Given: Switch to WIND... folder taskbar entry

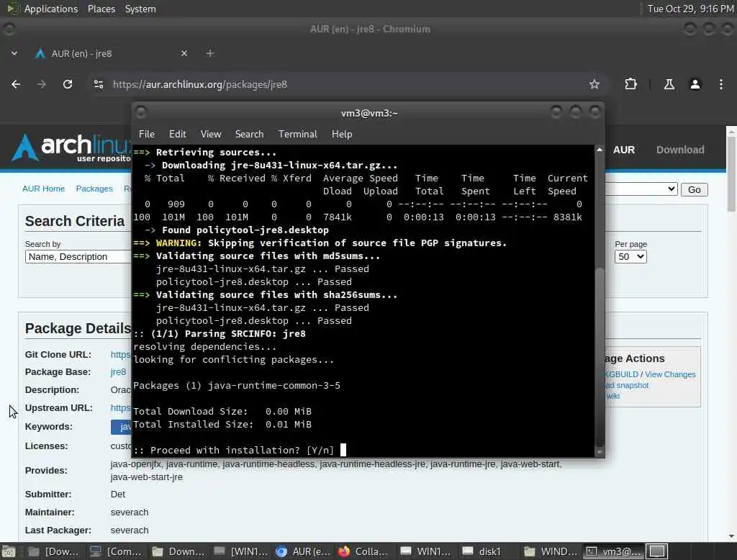Looking at the screenshot, I should coord(551,551).
